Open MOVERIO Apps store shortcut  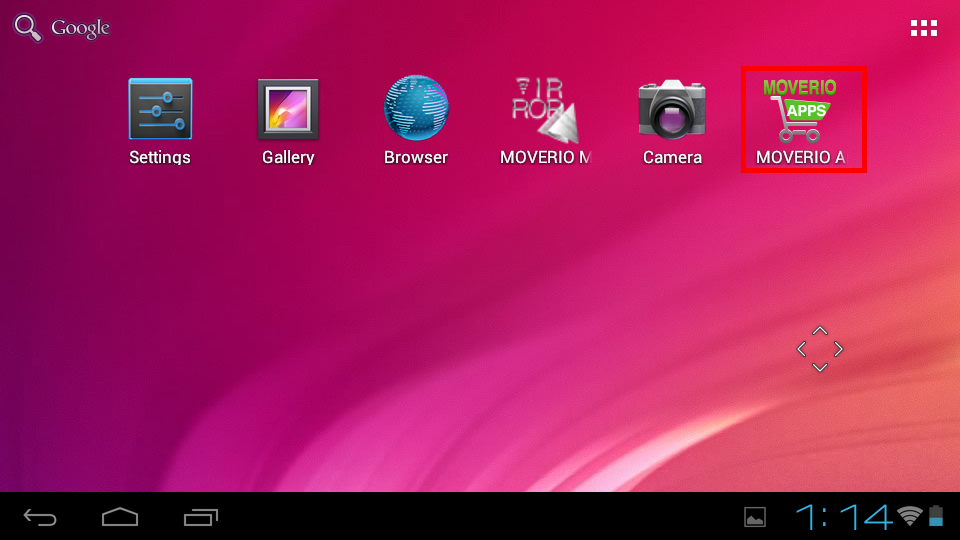click(x=802, y=110)
